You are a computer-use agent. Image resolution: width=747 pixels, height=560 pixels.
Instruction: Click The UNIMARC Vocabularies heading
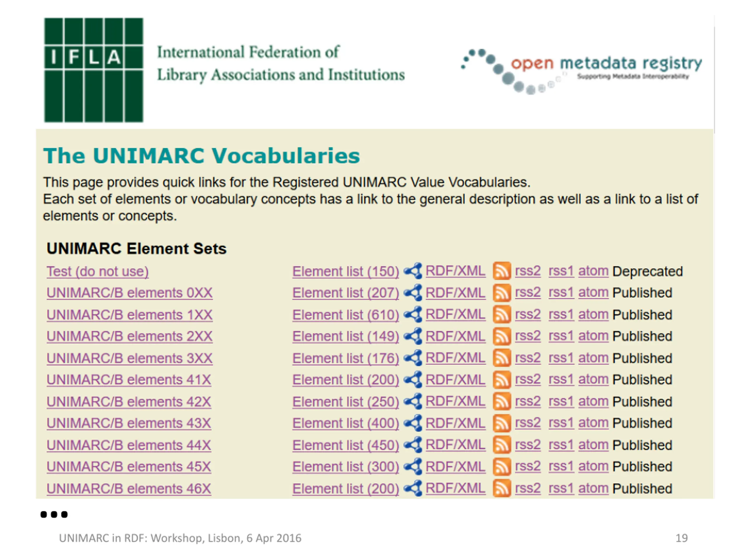pos(202,156)
